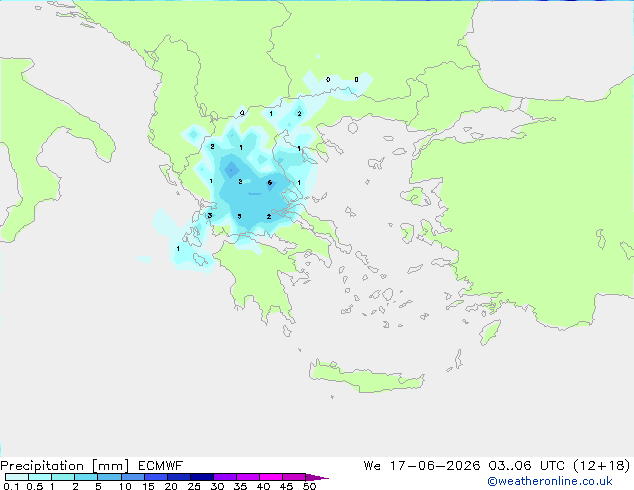Viewport: 634px width, 490px height.
Task: Click the 1–2 mm legend color box
Action: click(x=63, y=477)
